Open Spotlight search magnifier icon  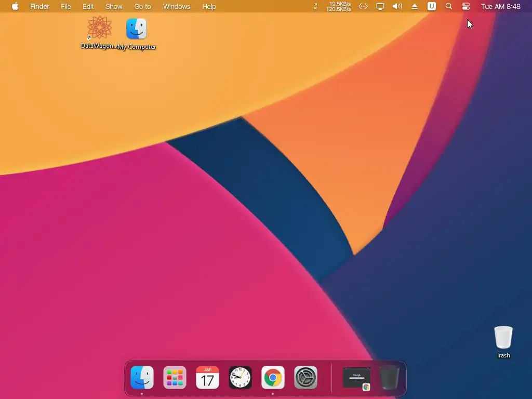[448, 6]
